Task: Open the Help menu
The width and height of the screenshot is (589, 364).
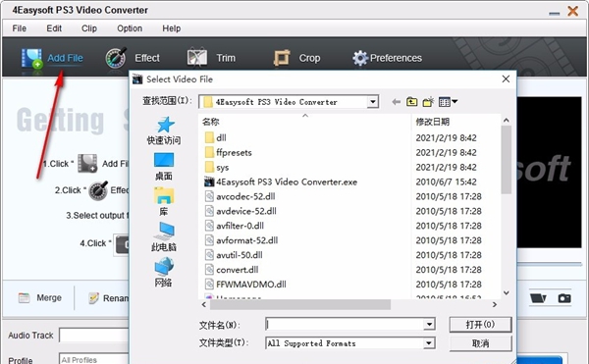Action: point(171,28)
